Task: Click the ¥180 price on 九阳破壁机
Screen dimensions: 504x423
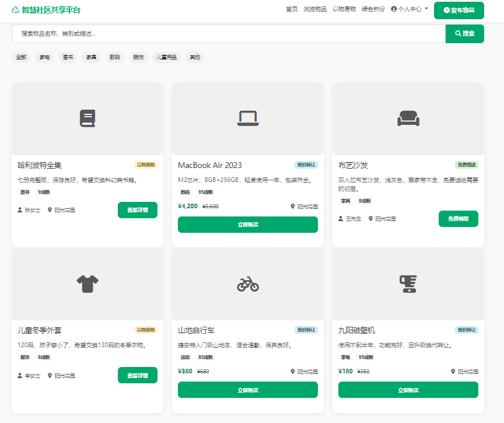Action: coord(345,371)
